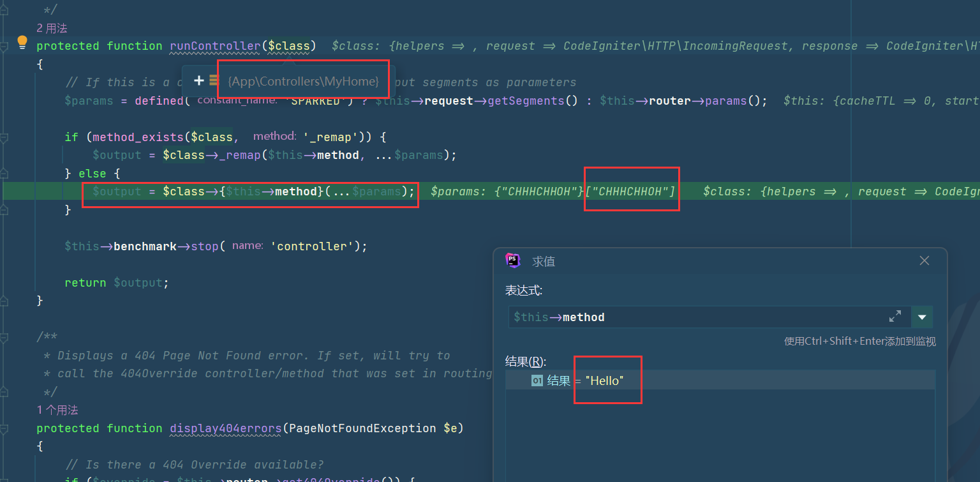Viewport: 980px width, 482px height.
Task: Click the plus icon in debugger value tooltip
Action: tap(198, 80)
